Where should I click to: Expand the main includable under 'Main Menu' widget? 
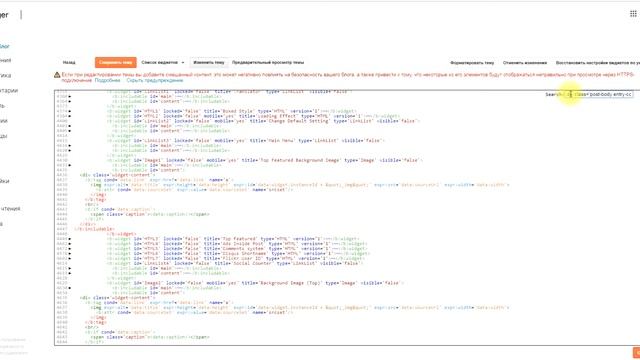[70, 145]
